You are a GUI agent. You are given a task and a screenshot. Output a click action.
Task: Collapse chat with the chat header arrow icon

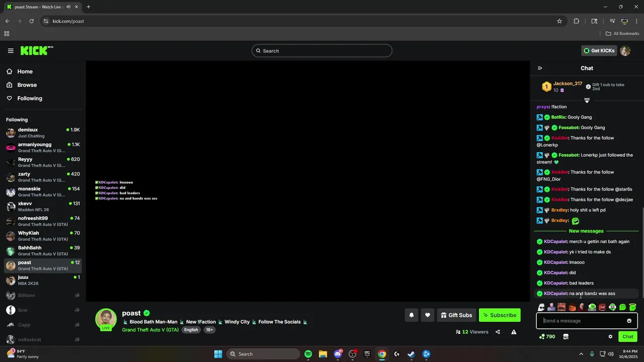540,68
